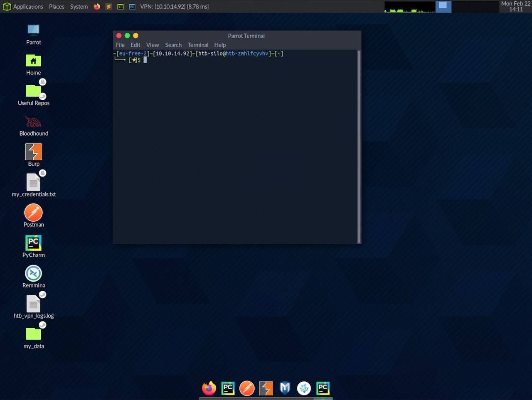Click the VPN status text in panel

pos(174,7)
